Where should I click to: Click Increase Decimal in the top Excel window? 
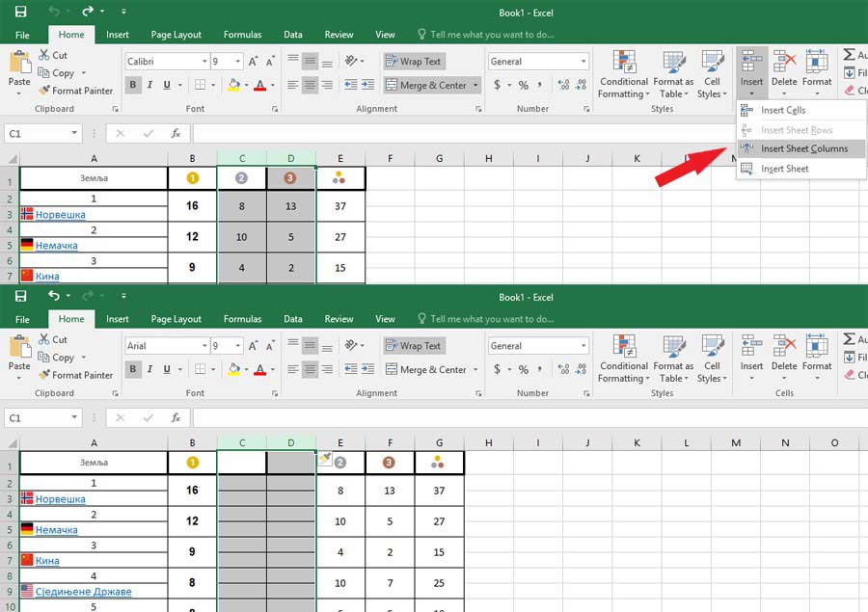click(x=563, y=85)
